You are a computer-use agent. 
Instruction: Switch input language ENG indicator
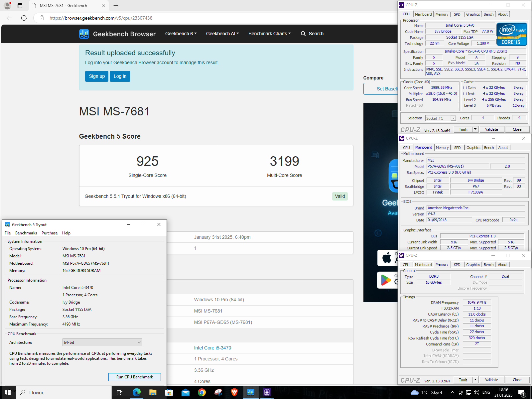click(x=486, y=392)
